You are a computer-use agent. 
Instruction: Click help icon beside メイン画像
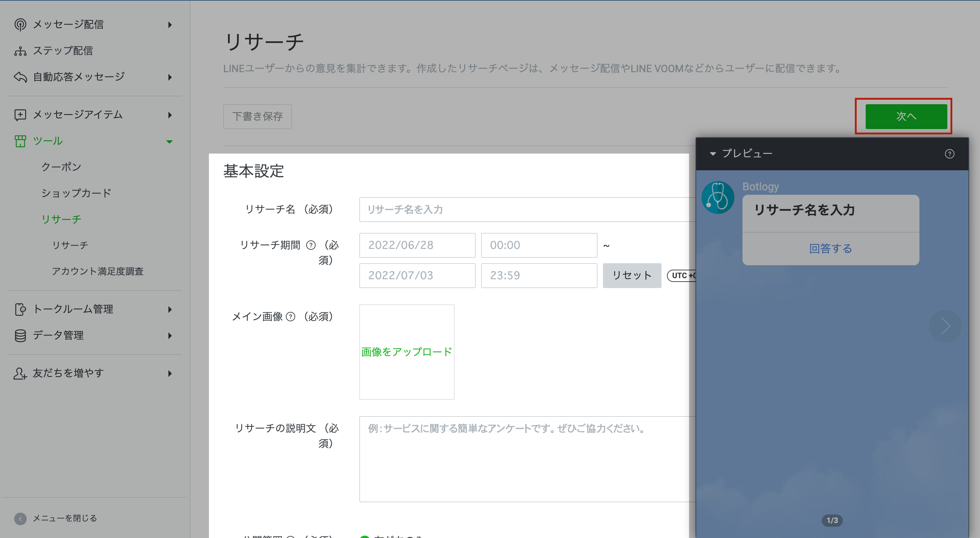pyautogui.click(x=290, y=317)
